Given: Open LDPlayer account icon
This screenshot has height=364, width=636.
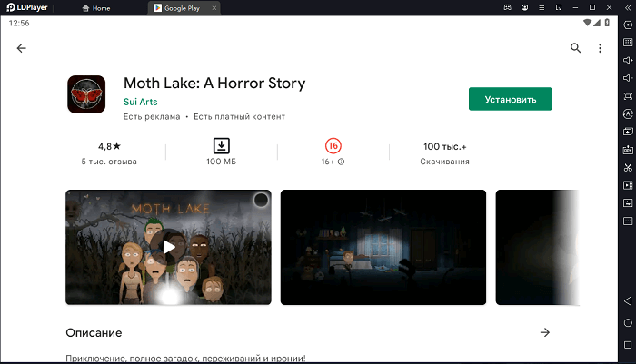Looking at the screenshot, I should [524, 7].
